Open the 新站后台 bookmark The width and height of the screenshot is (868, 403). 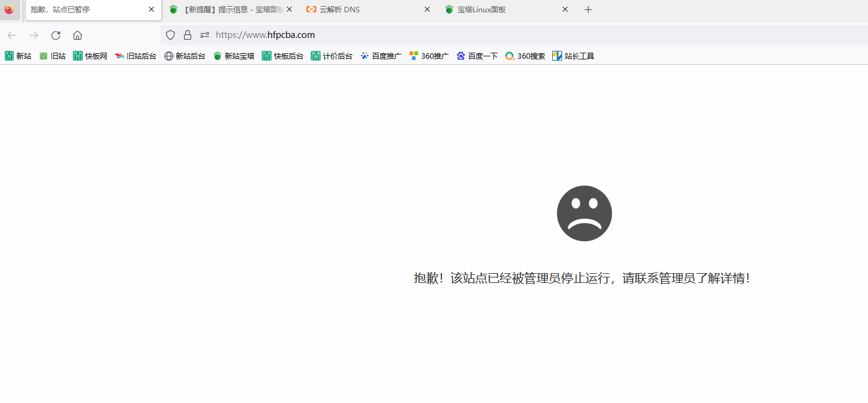pyautogui.click(x=185, y=56)
